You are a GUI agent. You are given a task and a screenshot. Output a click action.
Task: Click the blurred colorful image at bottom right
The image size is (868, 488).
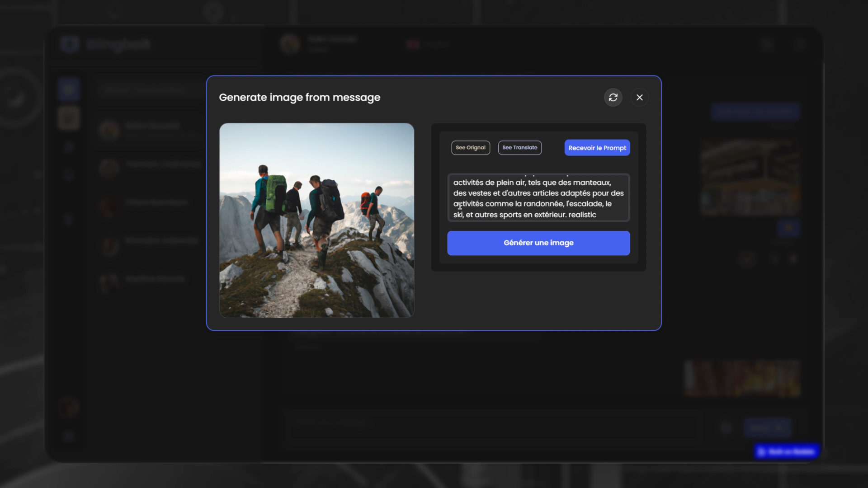click(741, 379)
